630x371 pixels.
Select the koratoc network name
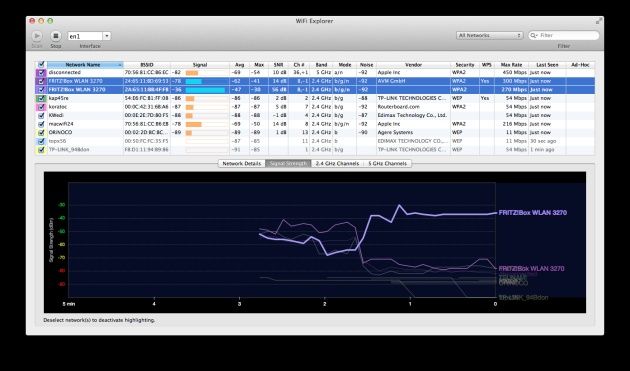(x=58, y=107)
